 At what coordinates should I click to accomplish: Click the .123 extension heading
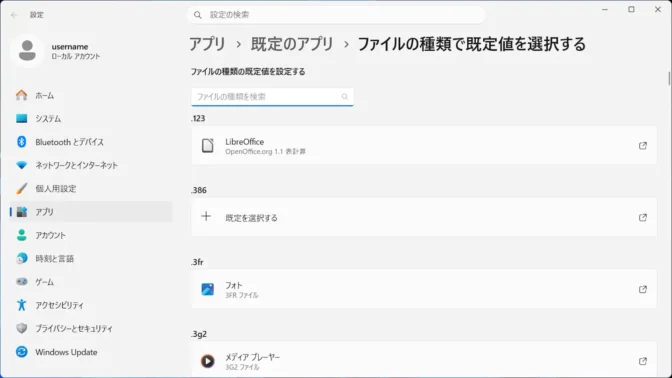pyautogui.click(x=198, y=118)
